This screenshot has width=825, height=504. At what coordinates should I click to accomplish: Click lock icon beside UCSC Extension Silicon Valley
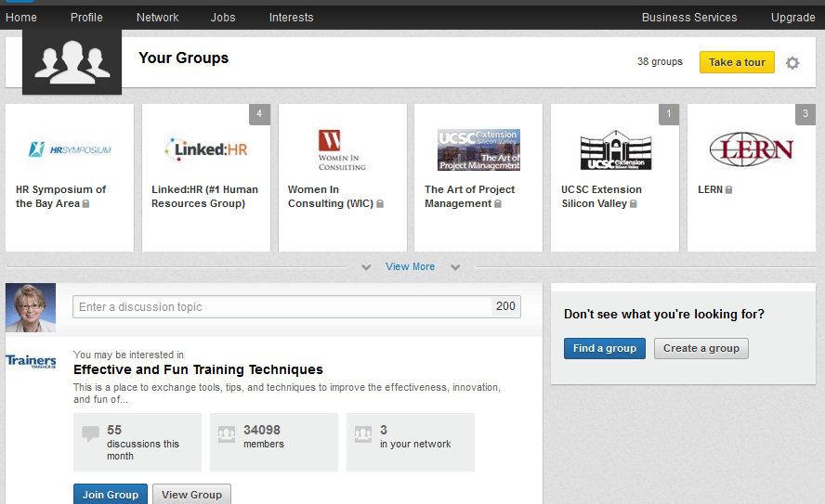pos(634,204)
